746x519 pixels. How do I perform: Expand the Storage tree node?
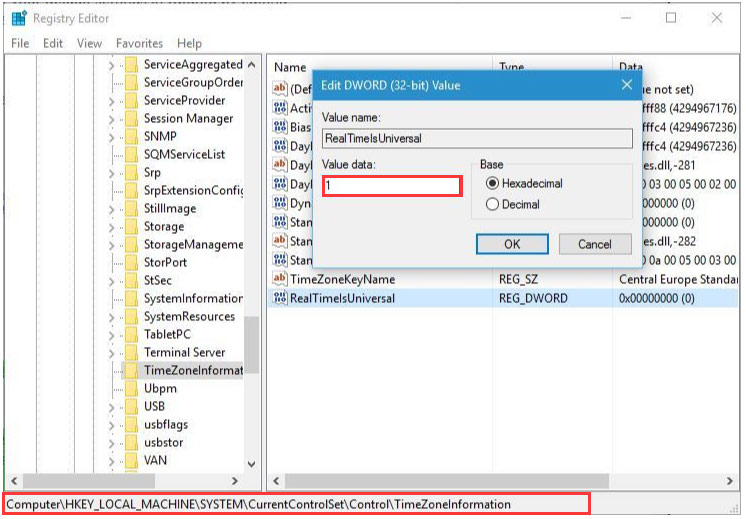click(x=111, y=227)
